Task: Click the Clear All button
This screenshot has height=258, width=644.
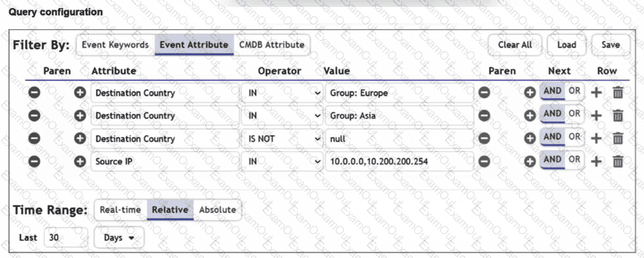Action: tap(515, 45)
